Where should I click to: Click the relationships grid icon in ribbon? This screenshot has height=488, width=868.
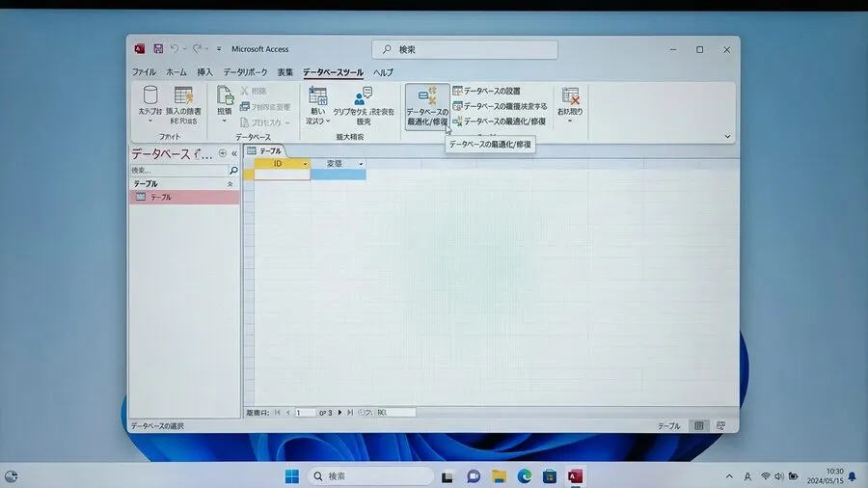(x=317, y=95)
